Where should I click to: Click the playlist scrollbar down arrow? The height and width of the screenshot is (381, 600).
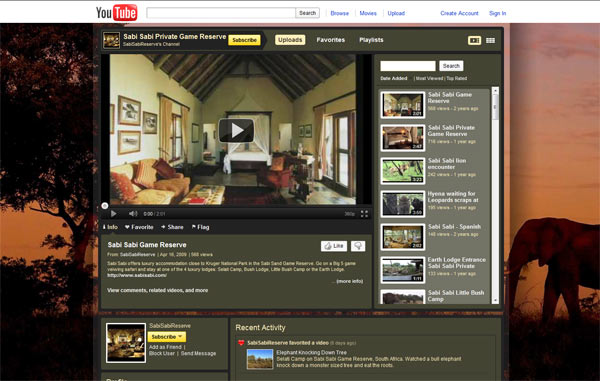tap(495, 301)
